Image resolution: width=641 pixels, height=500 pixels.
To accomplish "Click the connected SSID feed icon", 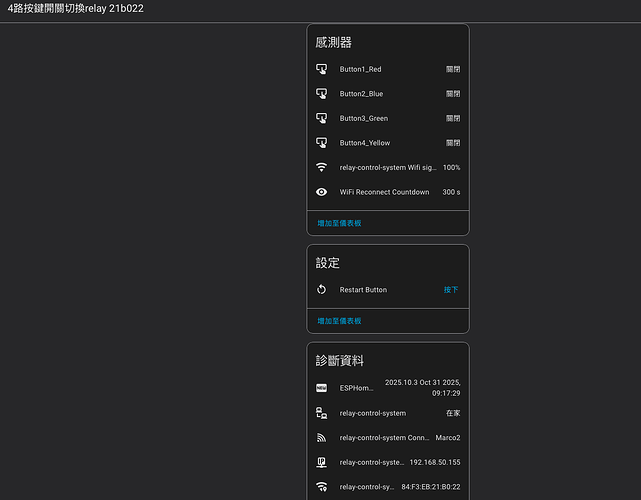I will [322, 437].
